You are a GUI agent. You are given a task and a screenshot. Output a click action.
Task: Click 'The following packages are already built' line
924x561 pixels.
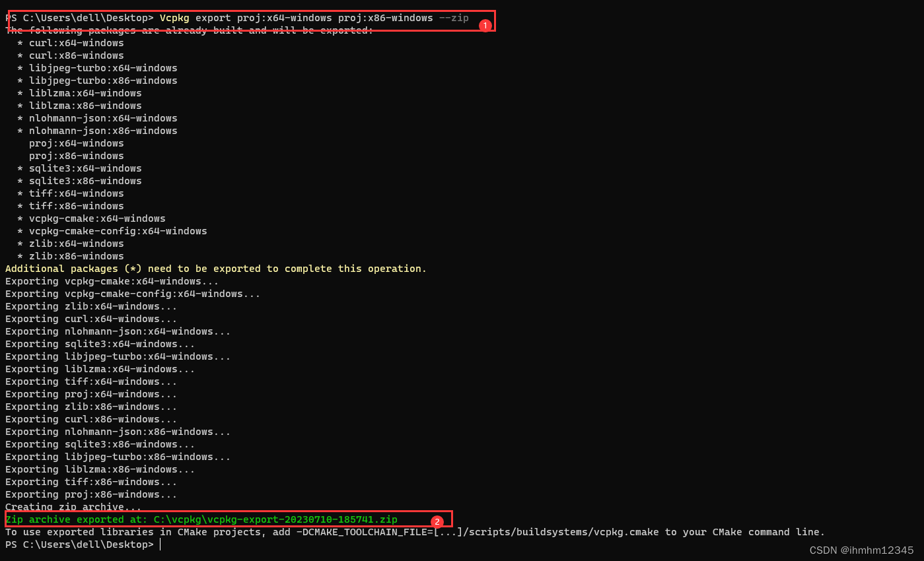(x=190, y=30)
